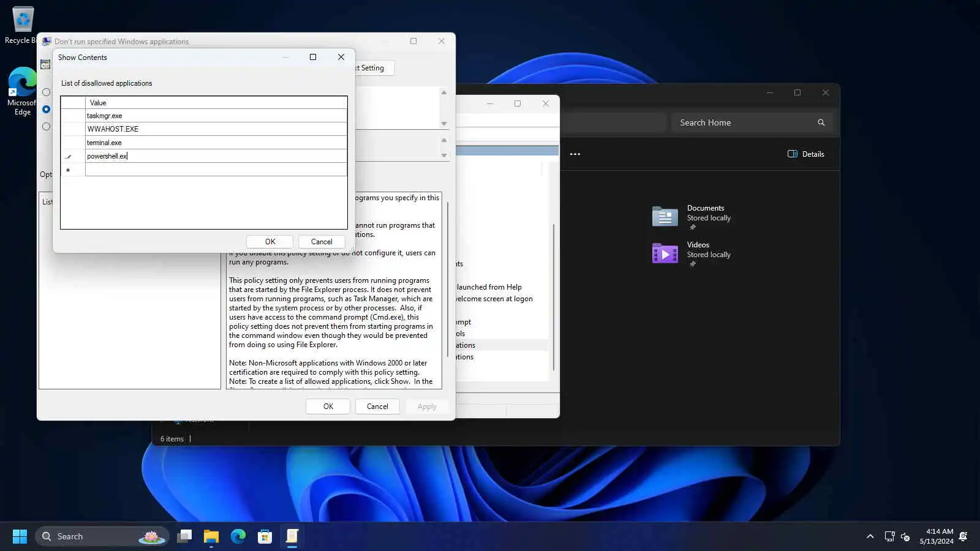The width and height of the screenshot is (980, 551).
Task: Click the network icon in the system tray
Action: (x=889, y=537)
